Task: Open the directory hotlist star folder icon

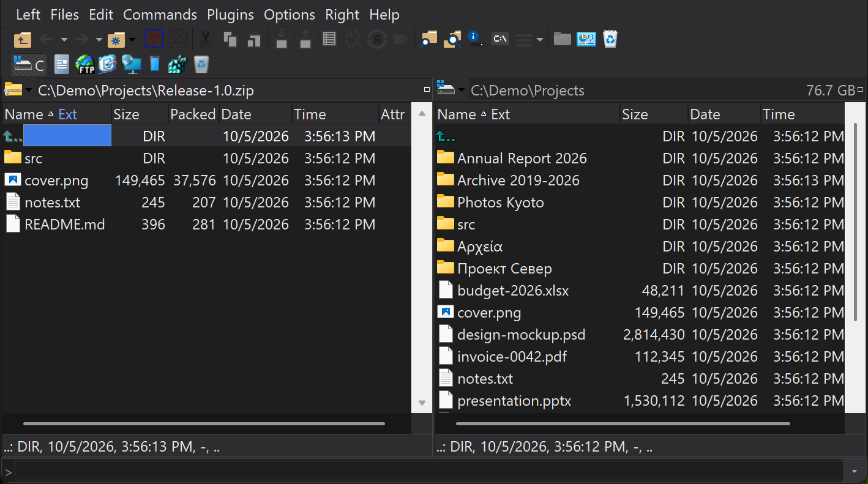Action: pyautogui.click(x=116, y=40)
